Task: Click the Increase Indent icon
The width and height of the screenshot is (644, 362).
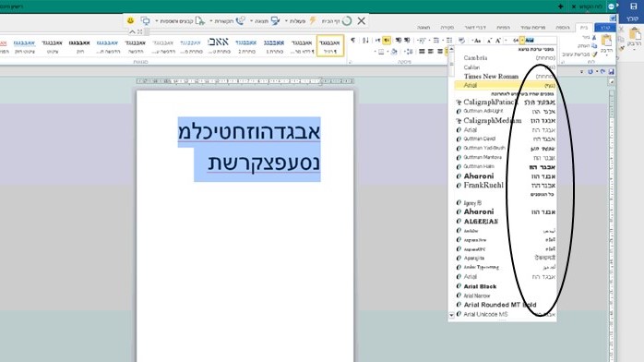Action: (x=399, y=41)
